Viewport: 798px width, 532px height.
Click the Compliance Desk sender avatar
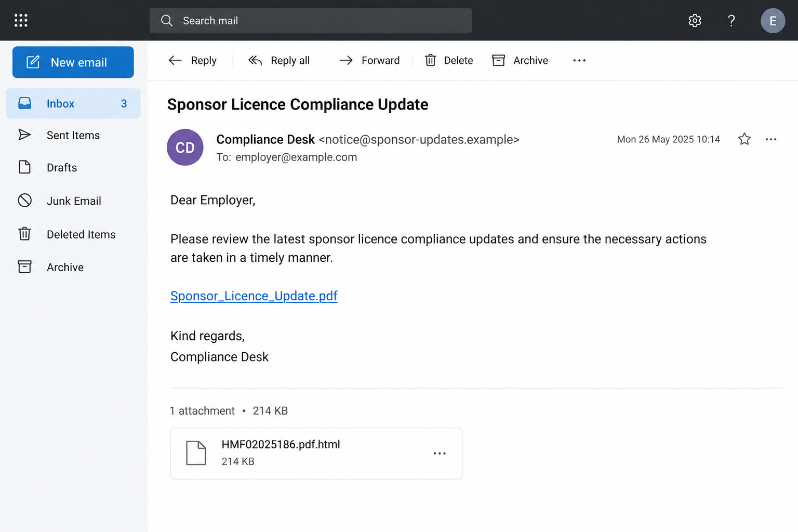(185, 148)
